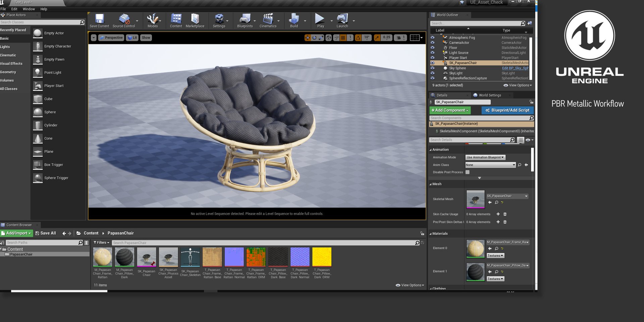Screen dimensions: 644x322
Task: Enable the Disable Post Process checkbox
Action: click(x=468, y=172)
